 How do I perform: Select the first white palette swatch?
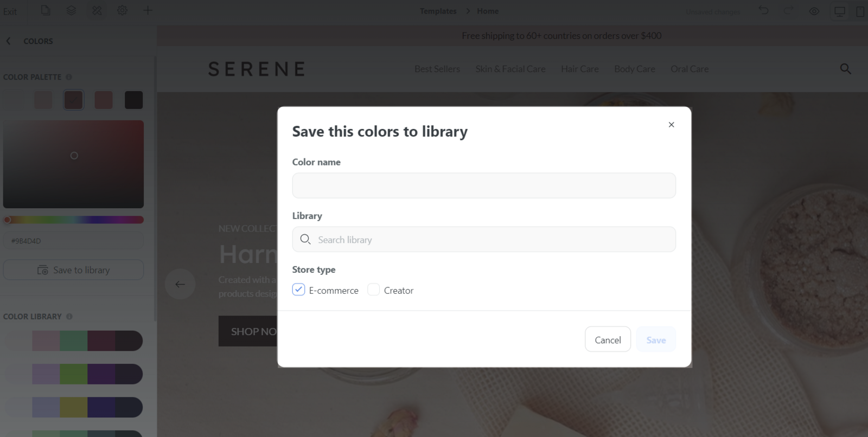13,100
